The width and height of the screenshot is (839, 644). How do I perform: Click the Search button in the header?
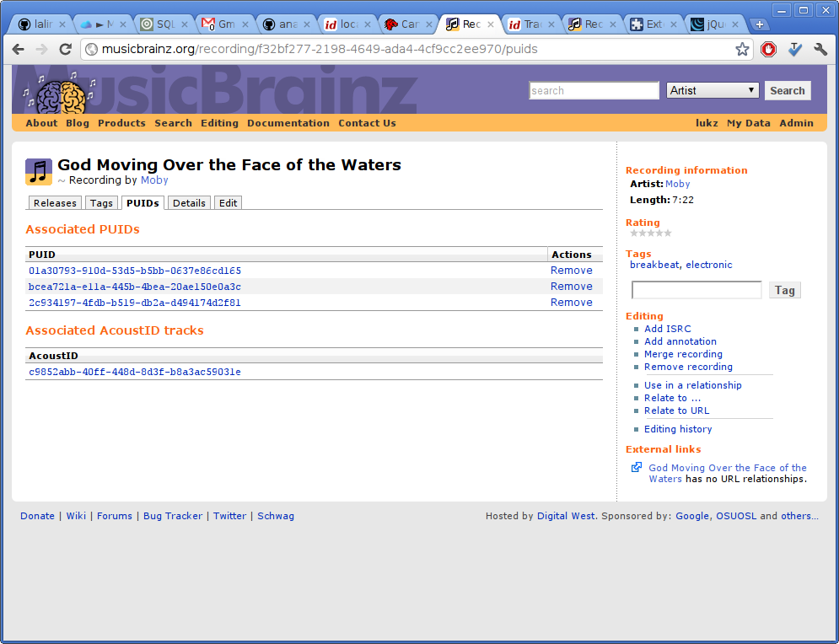pos(787,90)
